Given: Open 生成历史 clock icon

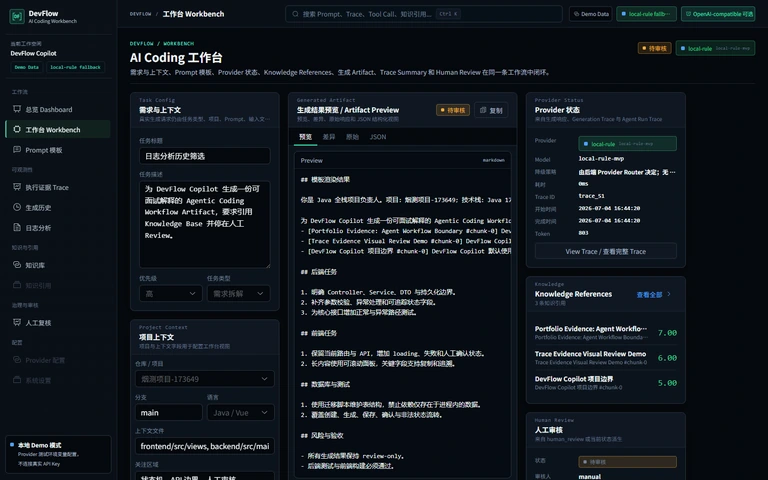Looking at the screenshot, I should 17,207.
